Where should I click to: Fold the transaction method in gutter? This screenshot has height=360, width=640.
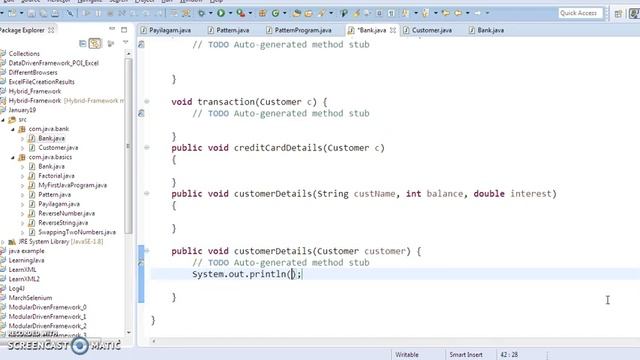[x=147, y=101]
